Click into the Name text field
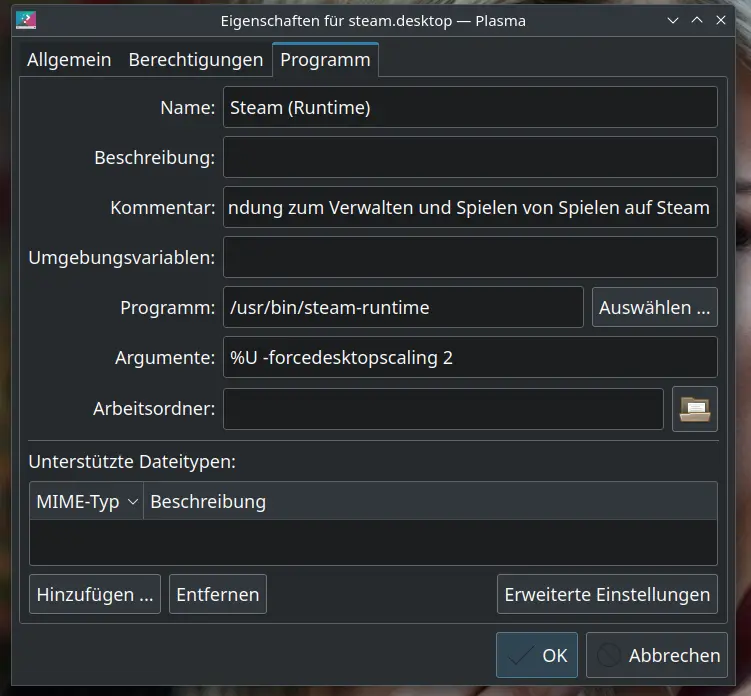The image size is (751, 696). pos(469,107)
